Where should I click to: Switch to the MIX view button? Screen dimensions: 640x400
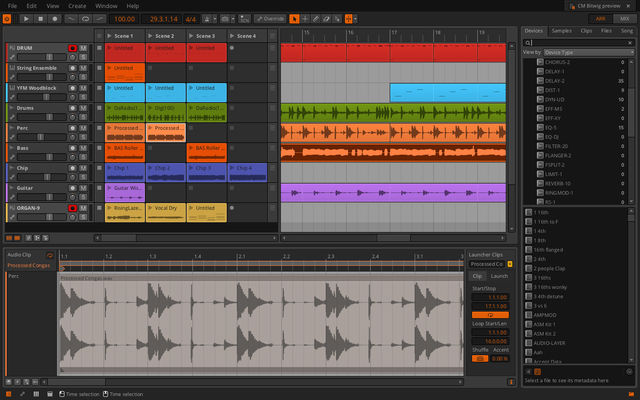tap(624, 19)
